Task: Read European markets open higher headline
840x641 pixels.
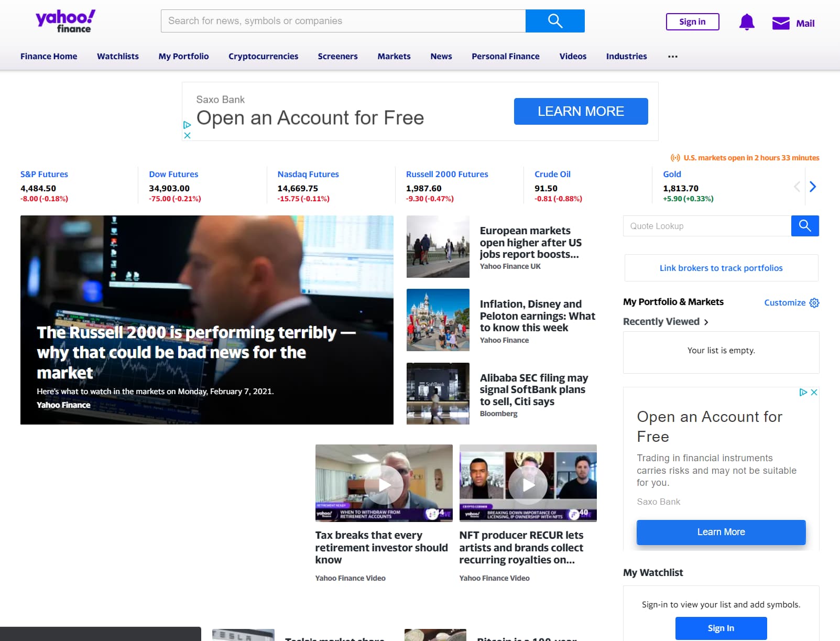Action: [x=530, y=243]
